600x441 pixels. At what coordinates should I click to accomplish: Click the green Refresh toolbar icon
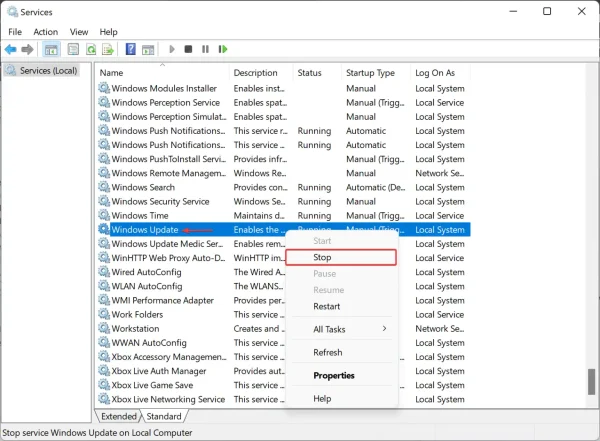coord(91,49)
